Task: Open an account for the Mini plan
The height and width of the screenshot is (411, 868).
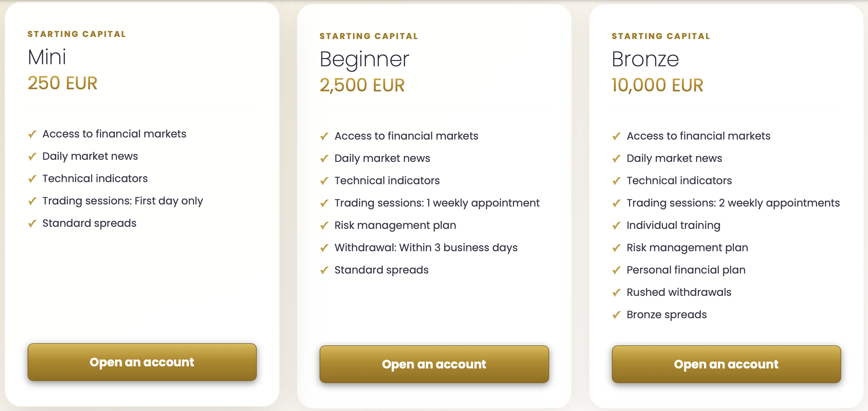Action: 142,362
